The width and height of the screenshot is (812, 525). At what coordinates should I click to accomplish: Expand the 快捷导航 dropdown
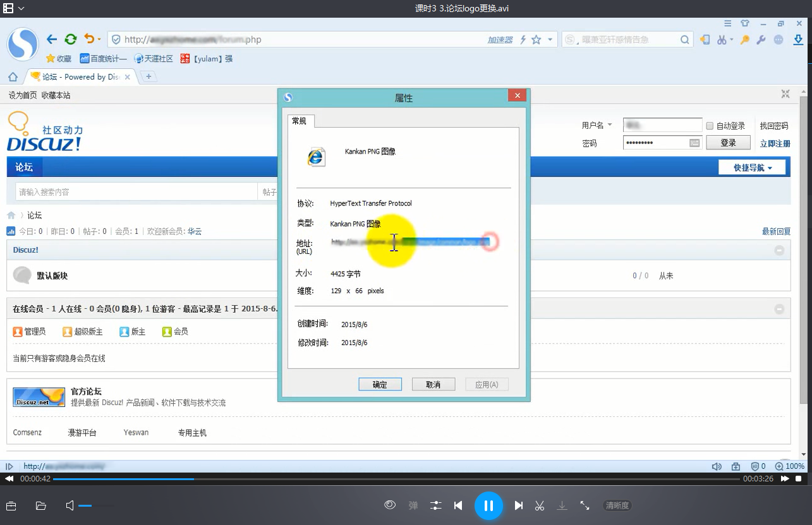(753, 167)
